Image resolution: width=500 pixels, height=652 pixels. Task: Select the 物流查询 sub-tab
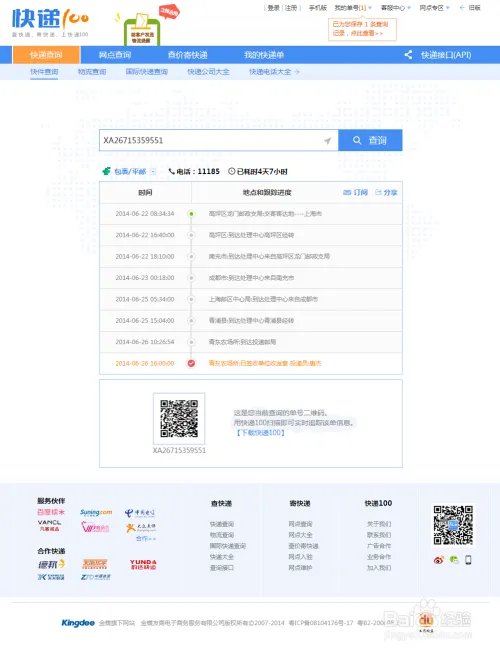[92, 72]
